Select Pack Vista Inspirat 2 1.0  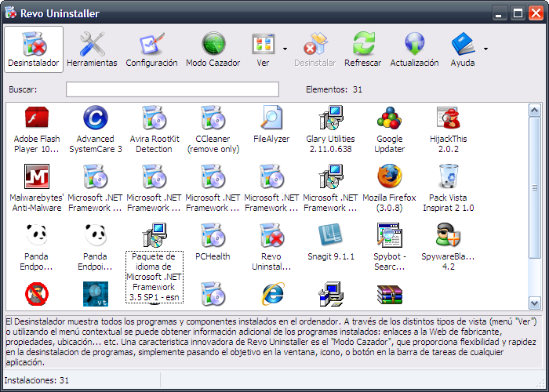point(448,188)
